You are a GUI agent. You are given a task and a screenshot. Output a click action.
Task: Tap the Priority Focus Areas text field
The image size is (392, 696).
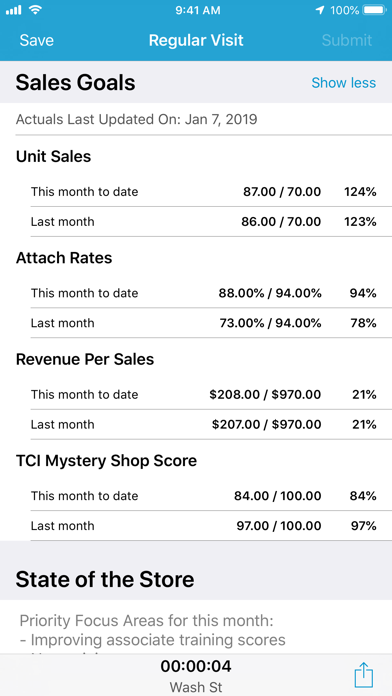point(196,627)
